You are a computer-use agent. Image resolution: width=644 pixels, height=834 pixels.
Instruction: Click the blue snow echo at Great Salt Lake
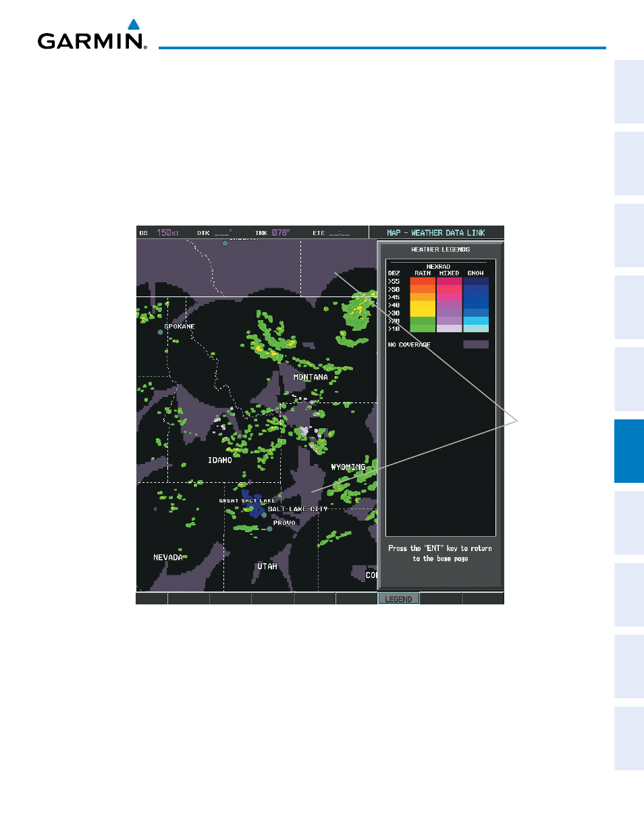click(x=253, y=505)
